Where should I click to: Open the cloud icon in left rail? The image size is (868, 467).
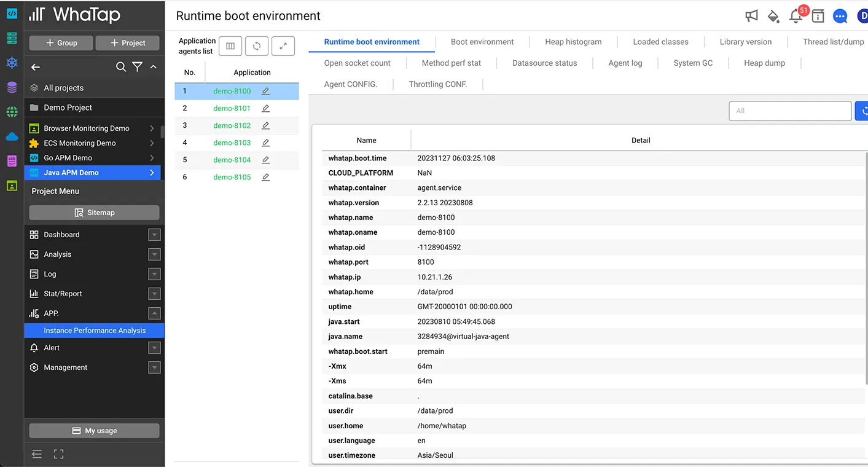point(12,136)
